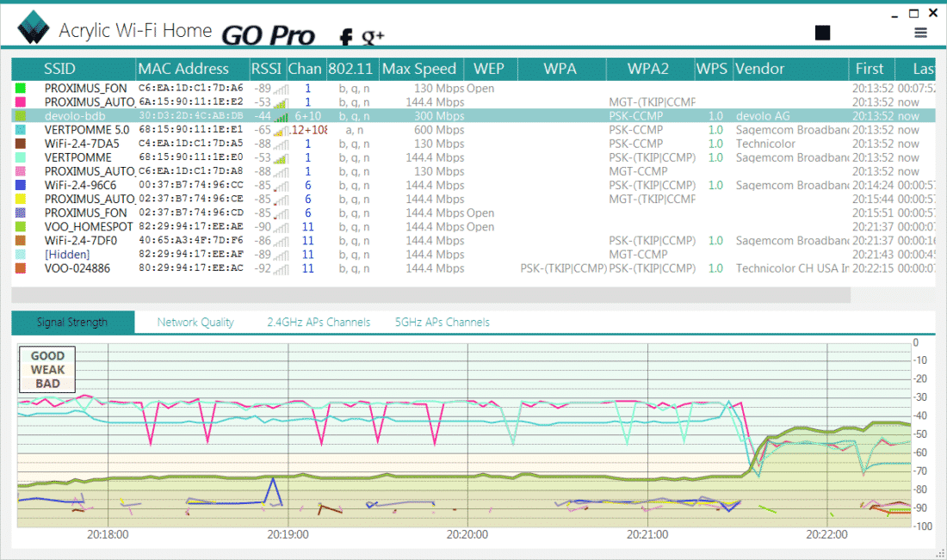The image size is (947, 560).
Task: Click the GOOD WEAK BAD legend box
Action: pyautogui.click(x=47, y=369)
